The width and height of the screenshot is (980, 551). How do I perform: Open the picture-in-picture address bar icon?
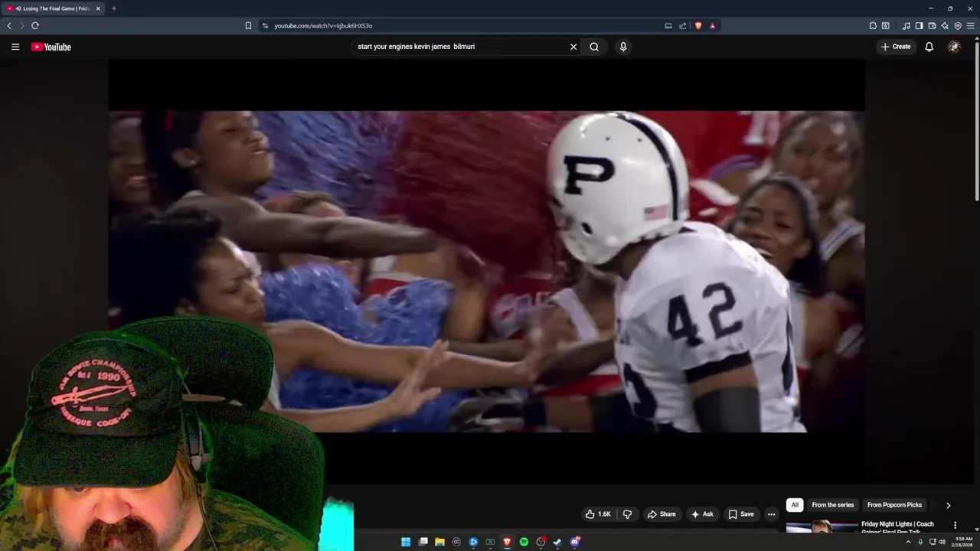(668, 25)
